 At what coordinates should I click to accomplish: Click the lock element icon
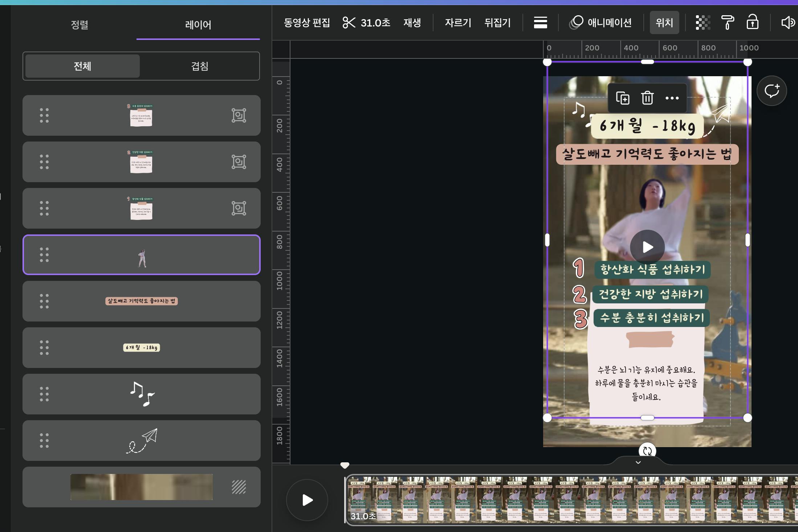click(x=752, y=22)
